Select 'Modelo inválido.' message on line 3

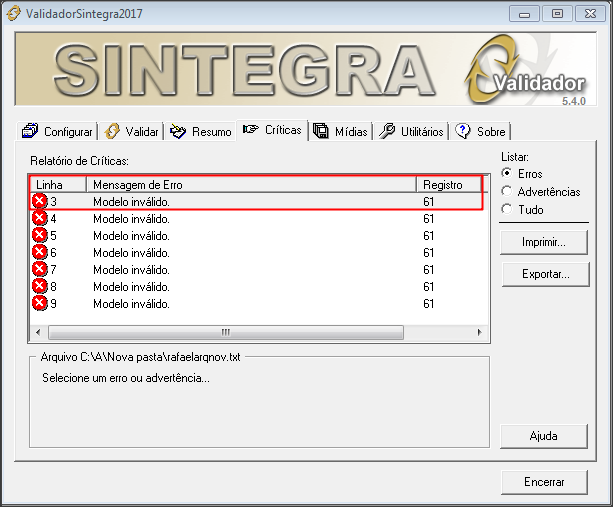[x=131, y=202]
